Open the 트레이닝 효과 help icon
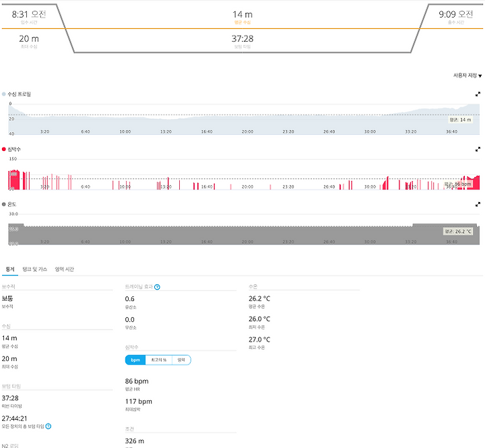This screenshot has width=485, height=448. [157, 287]
